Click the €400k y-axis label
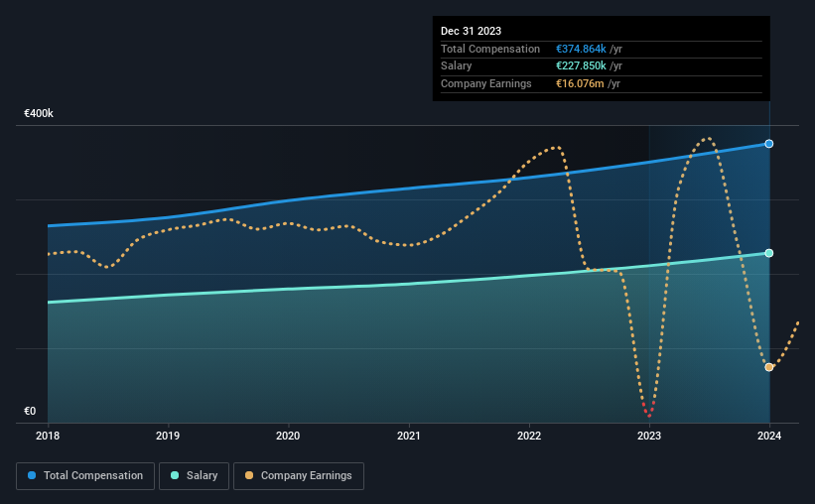 coord(39,113)
